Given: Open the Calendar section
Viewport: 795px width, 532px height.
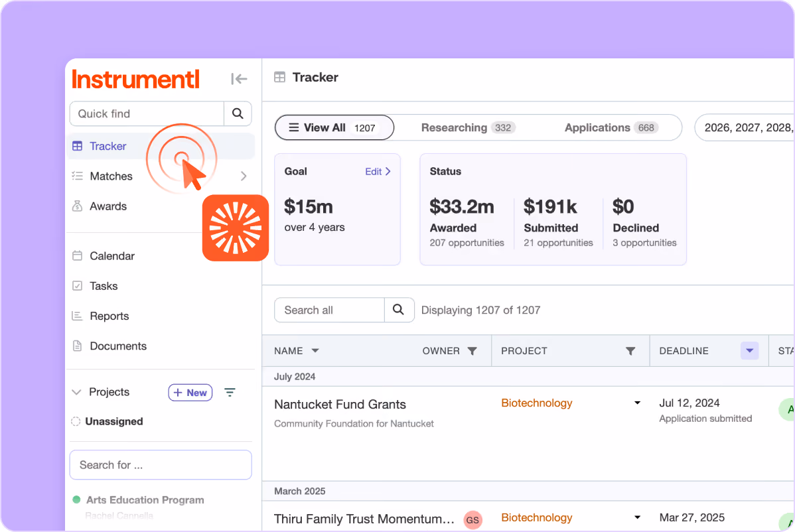Looking at the screenshot, I should click(x=112, y=256).
